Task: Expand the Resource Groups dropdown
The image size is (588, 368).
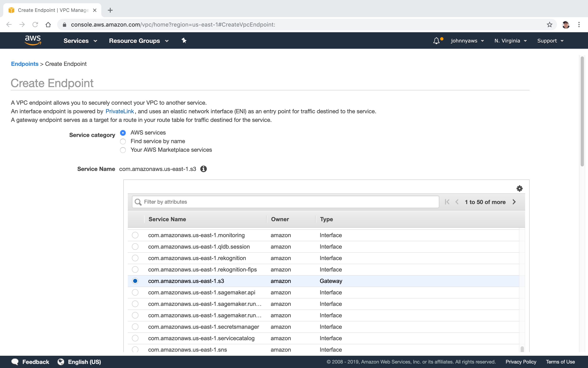Action: point(139,41)
